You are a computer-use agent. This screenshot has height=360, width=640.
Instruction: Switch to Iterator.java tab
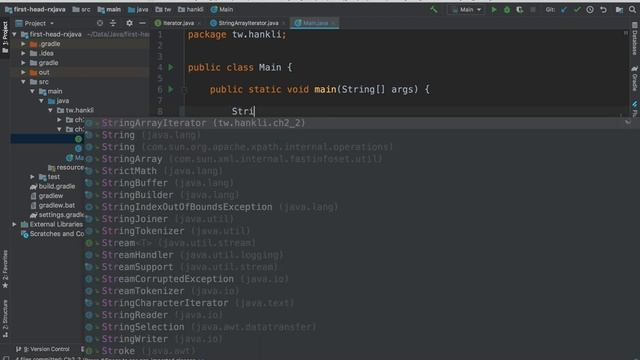(x=177, y=23)
